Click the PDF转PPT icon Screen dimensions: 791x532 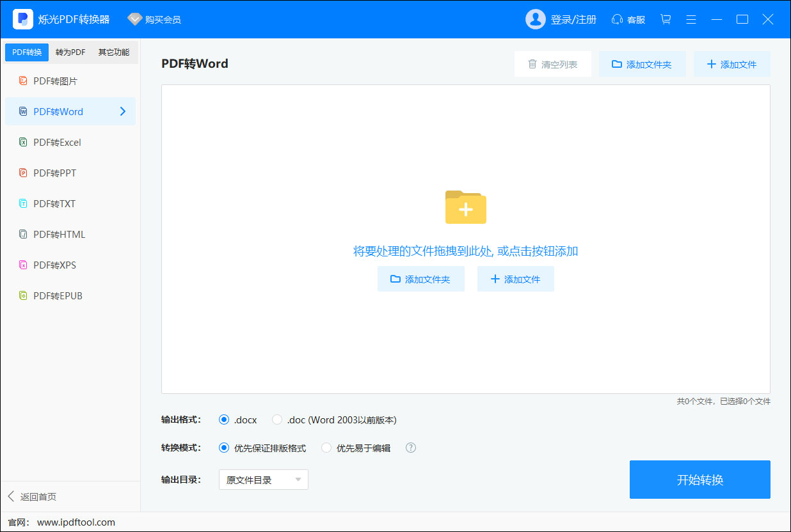23,173
